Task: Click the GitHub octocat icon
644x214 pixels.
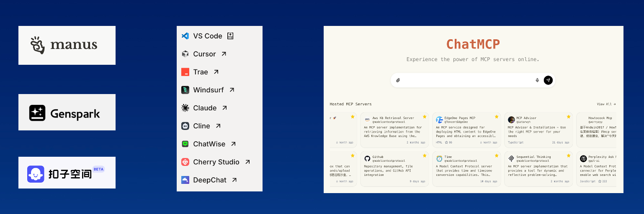Action: click(x=367, y=158)
